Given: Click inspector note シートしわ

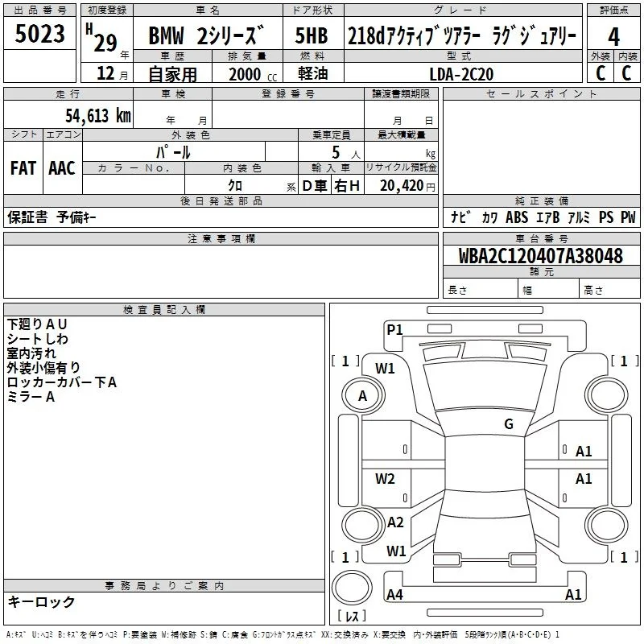Looking at the screenshot, I should pos(37,339).
